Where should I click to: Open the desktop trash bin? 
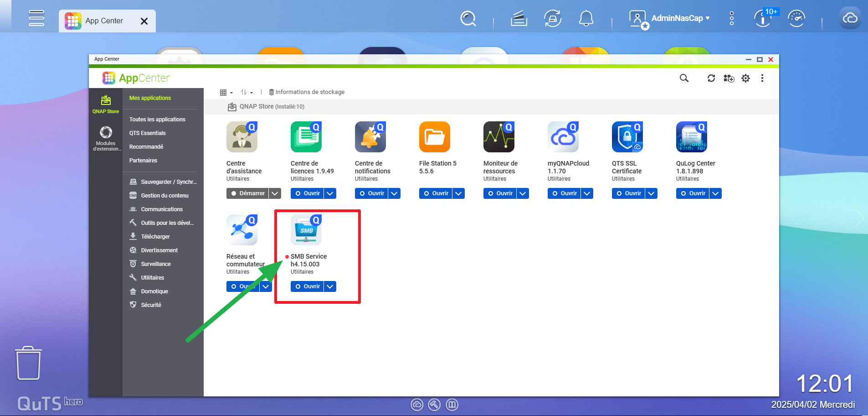(29, 363)
